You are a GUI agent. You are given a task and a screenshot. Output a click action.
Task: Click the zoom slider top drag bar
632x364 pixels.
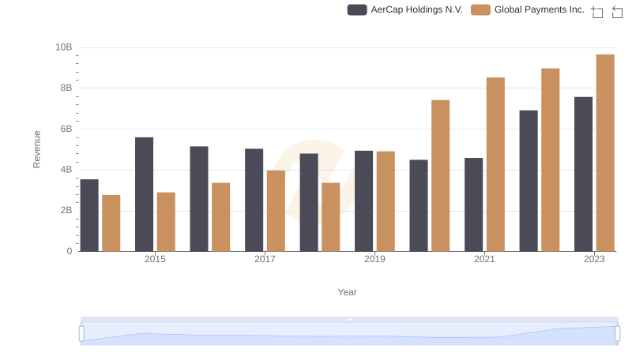pyautogui.click(x=349, y=319)
